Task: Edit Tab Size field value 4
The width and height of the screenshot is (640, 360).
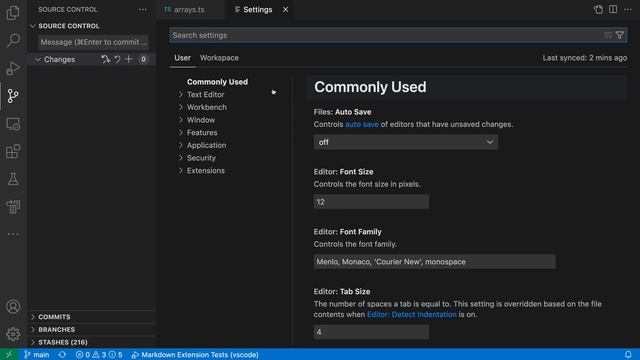Action: 371,332
